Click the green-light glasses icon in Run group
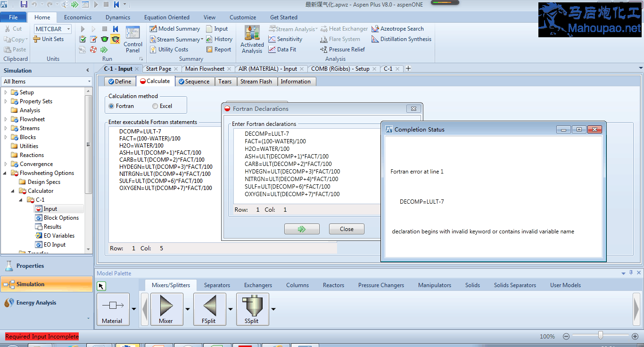644x347 pixels. coord(105,39)
